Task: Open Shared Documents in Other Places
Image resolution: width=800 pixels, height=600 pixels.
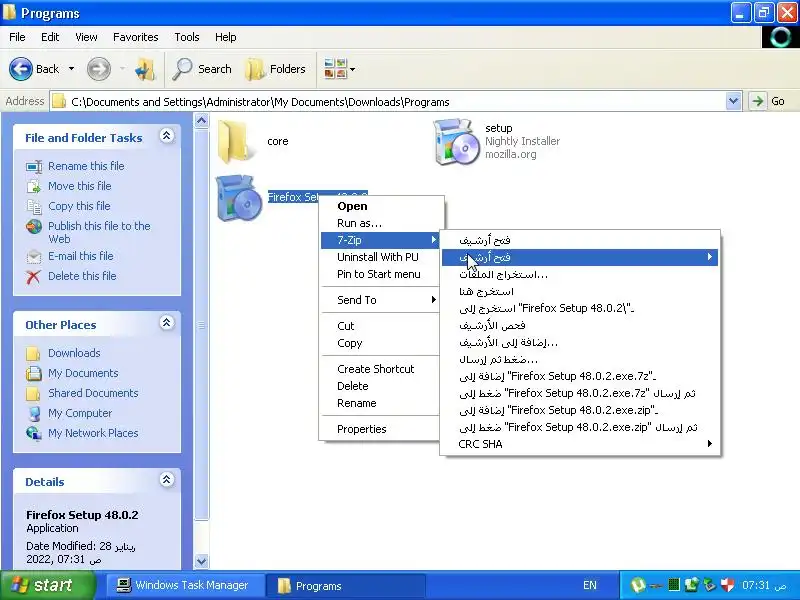Action: pos(93,392)
